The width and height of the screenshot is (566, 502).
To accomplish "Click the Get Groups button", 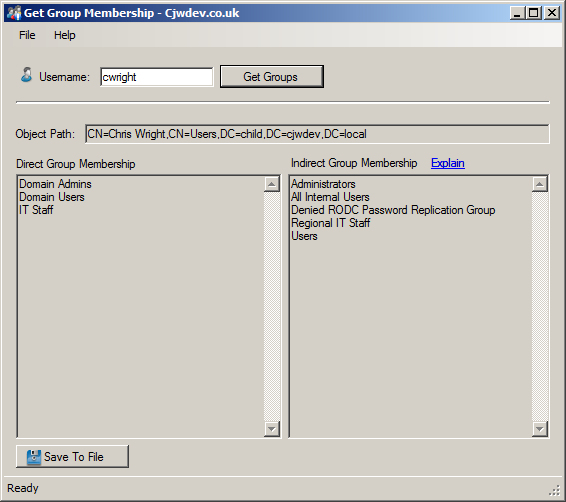I will 271,77.
